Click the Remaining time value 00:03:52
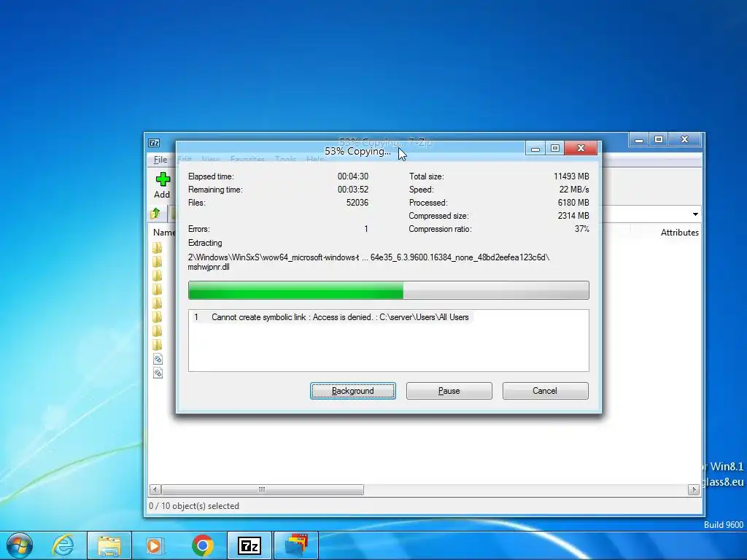 [353, 190]
